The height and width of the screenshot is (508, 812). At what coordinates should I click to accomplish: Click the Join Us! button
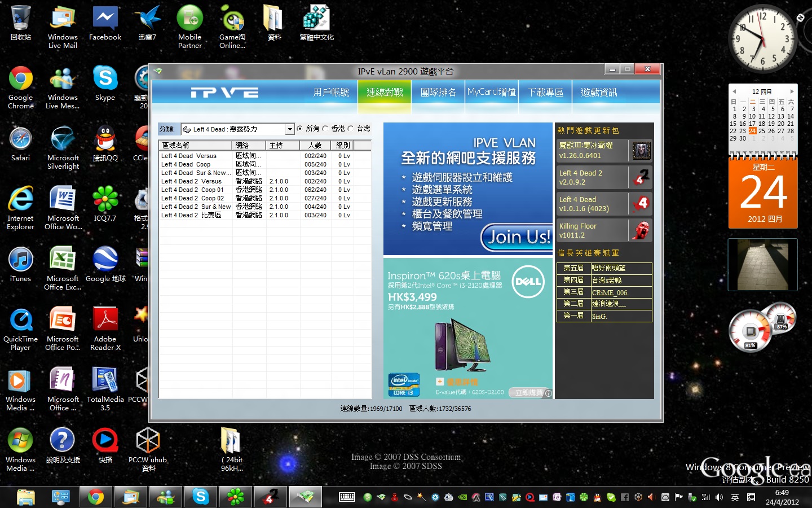[x=517, y=237]
